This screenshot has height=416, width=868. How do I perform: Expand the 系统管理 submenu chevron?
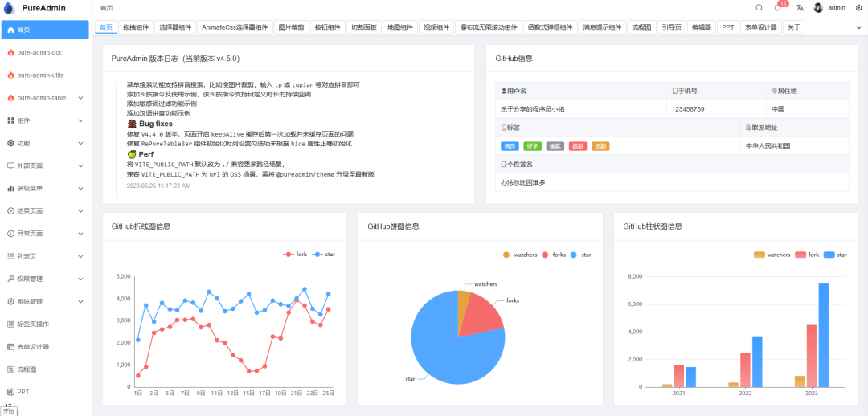click(81, 302)
